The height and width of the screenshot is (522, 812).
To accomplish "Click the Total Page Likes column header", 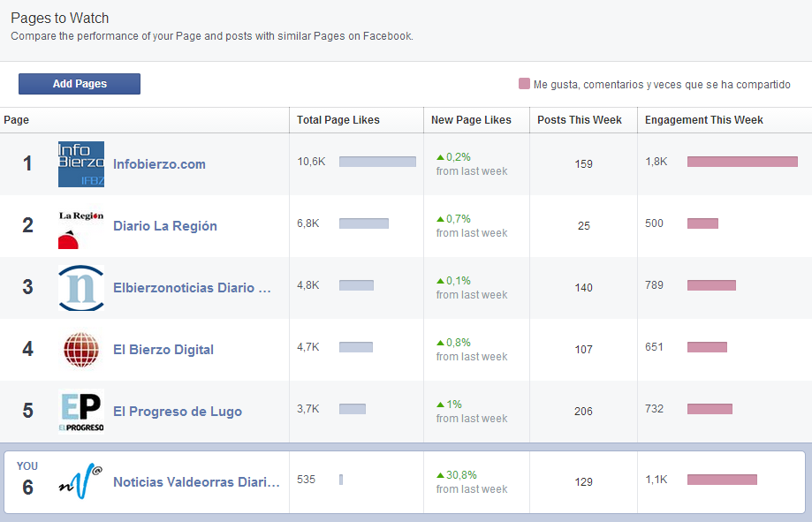I will [338, 120].
